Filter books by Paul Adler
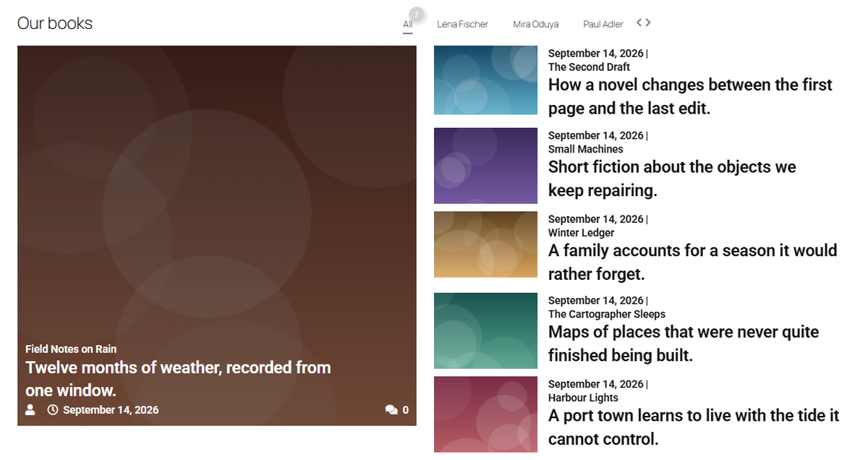Image resolution: width=868 pixels, height=460 pixels. [603, 25]
